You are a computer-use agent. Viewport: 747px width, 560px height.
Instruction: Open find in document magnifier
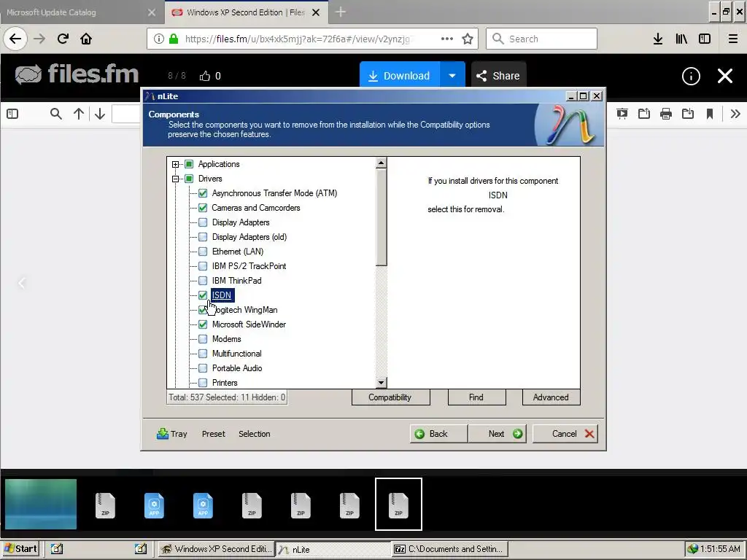point(55,114)
